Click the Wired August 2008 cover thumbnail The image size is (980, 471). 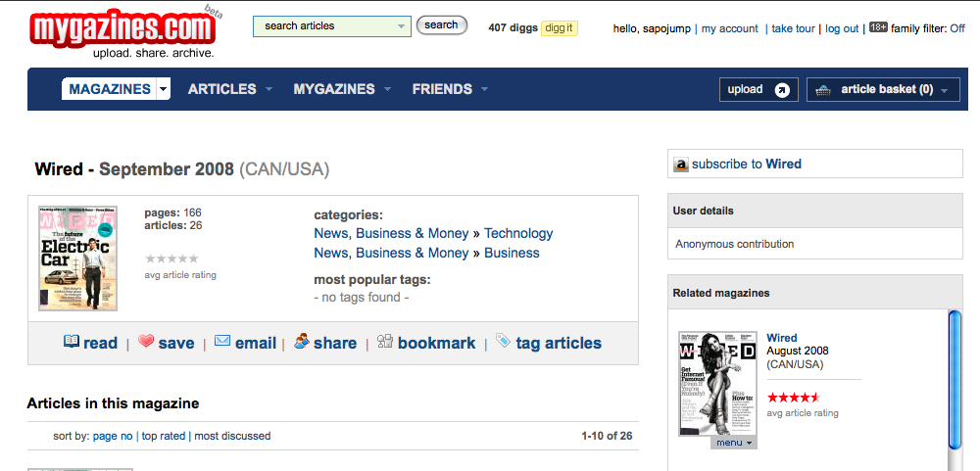[x=717, y=383]
